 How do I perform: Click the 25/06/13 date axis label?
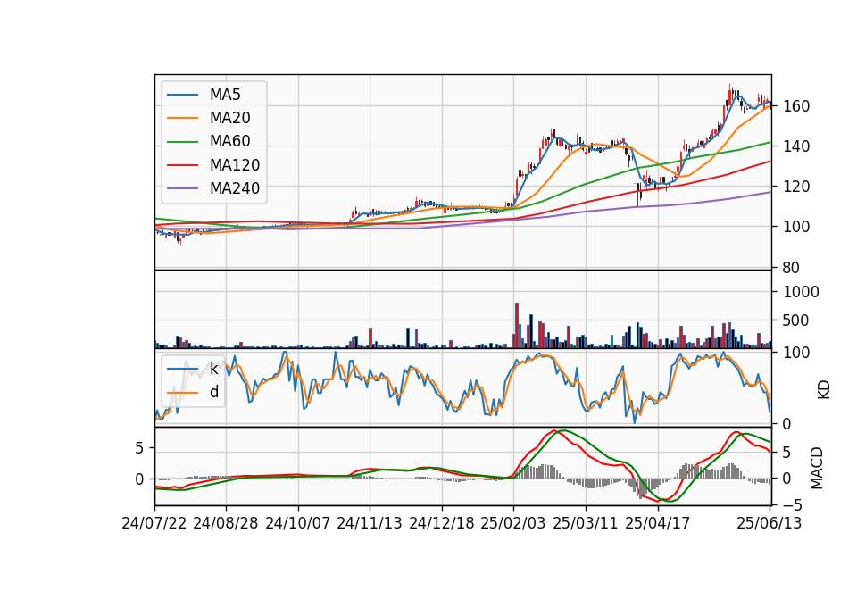(770, 523)
